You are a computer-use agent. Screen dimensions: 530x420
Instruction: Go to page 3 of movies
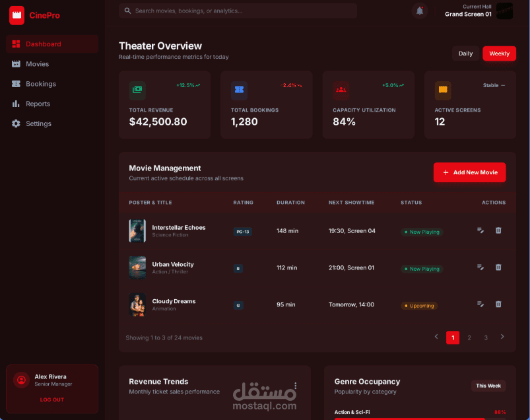486,337
